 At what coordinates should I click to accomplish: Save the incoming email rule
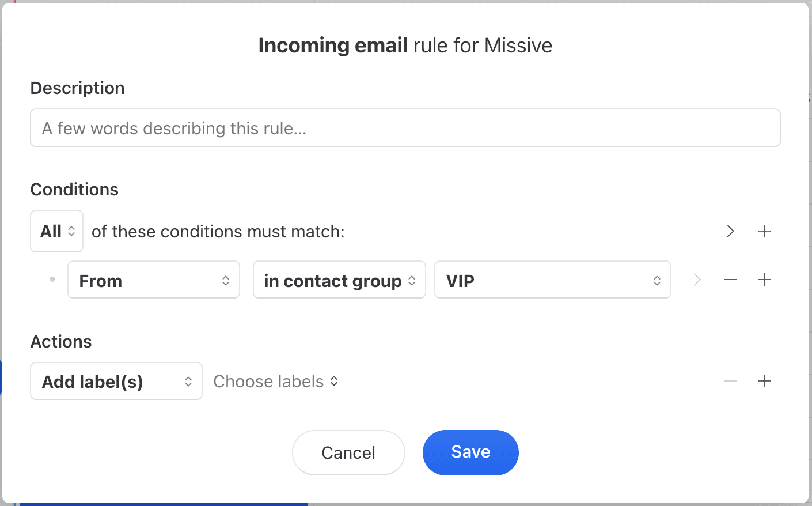470,452
